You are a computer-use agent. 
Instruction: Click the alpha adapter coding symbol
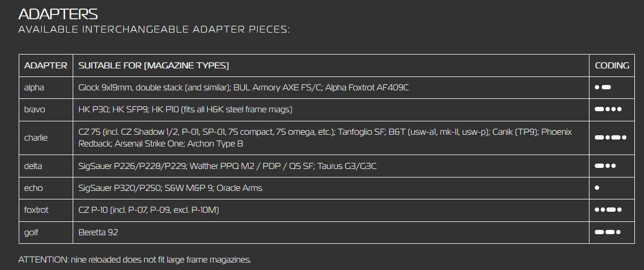(602, 87)
